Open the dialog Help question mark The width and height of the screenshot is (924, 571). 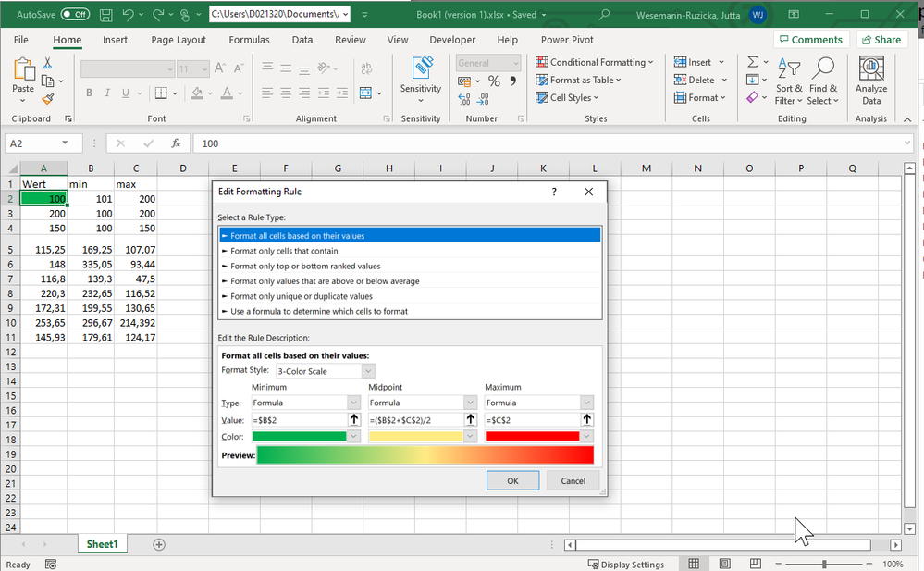point(554,192)
